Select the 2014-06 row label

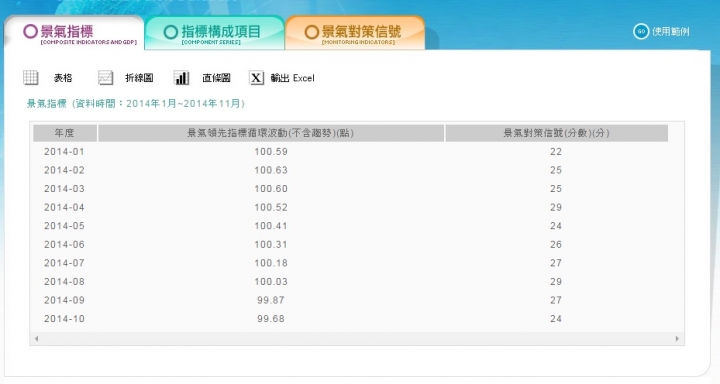point(64,245)
